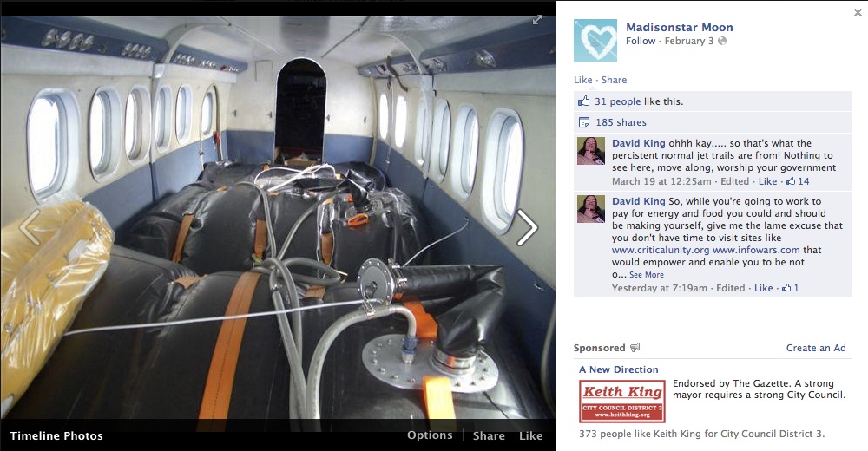Expand comment with See More
868x451 pixels.
point(646,274)
